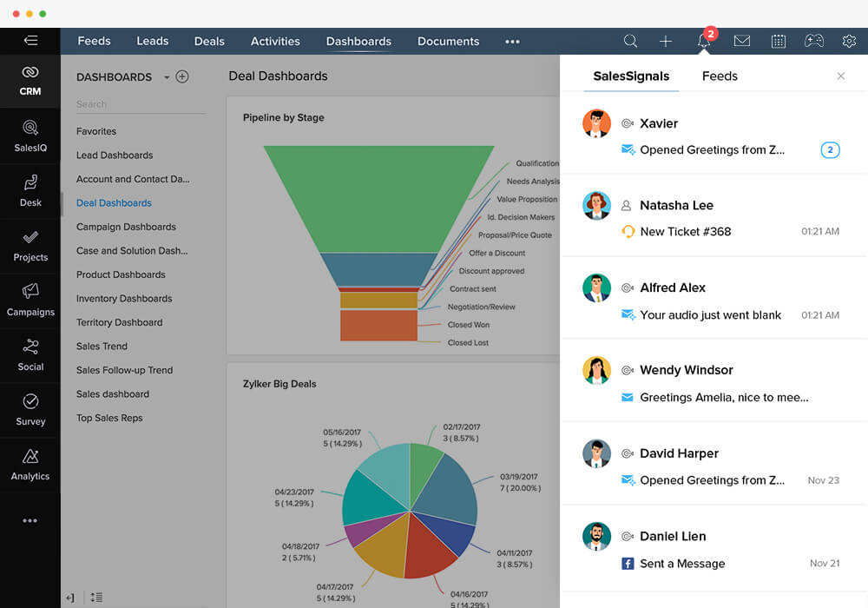The image size is (868, 608).
Task: Switch to SalesIQ in the left app rail
Action: (30, 136)
